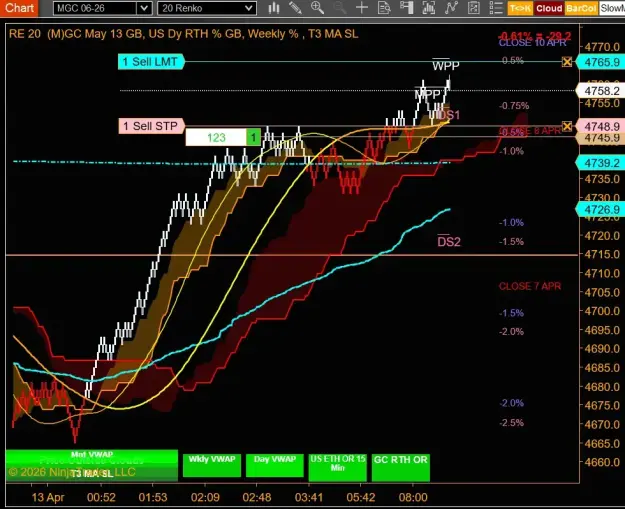The height and width of the screenshot is (509, 625).
Task: Click the 08:00 time axis label
Action: tap(413, 497)
